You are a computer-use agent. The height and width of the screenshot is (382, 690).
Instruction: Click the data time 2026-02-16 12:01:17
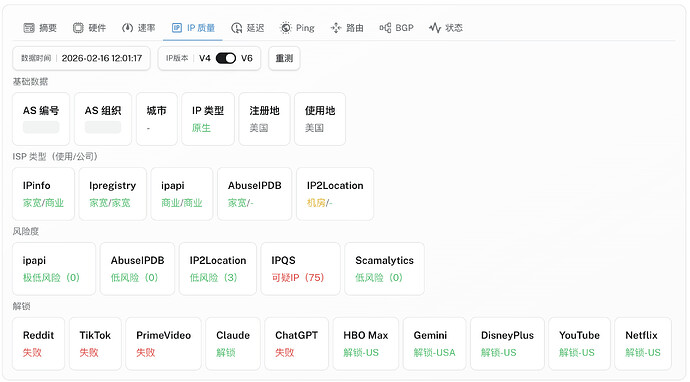click(x=102, y=58)
